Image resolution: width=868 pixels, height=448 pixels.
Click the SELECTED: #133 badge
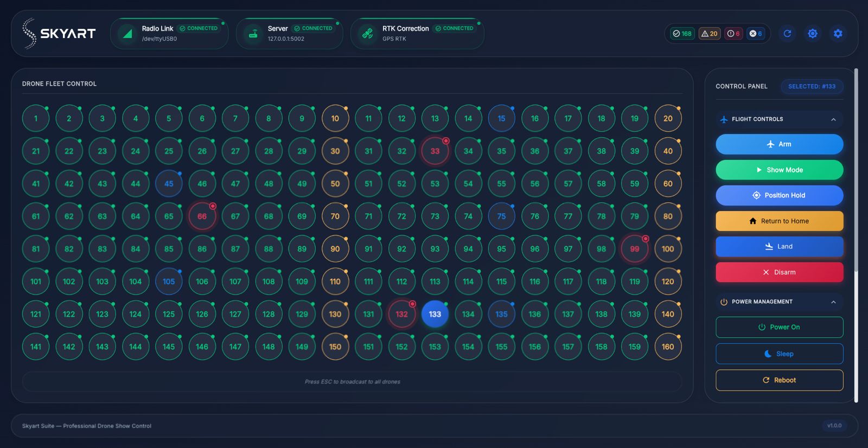click(x=812, y=86)
